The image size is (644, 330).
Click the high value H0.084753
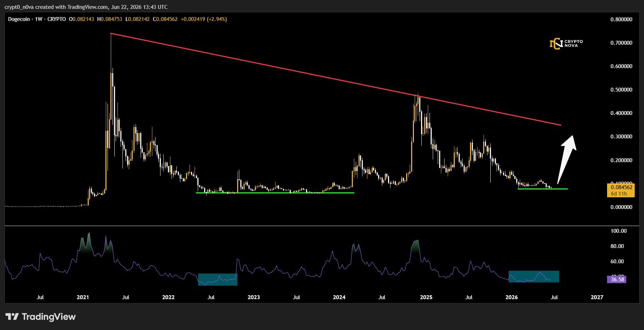click(x=110, y=19)
